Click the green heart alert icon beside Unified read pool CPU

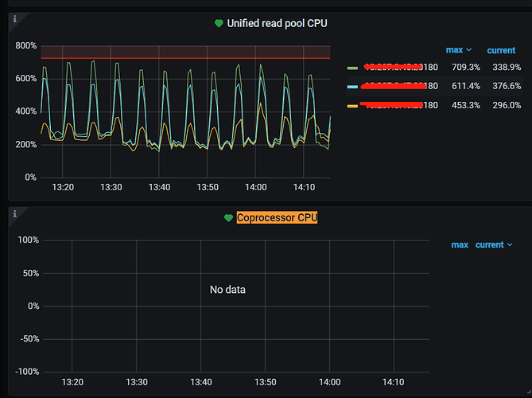coord(219,23)
